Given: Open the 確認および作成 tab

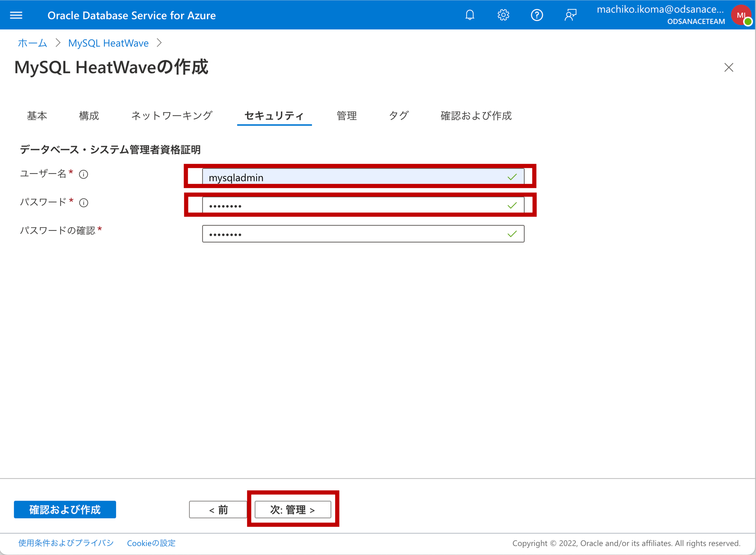Looking at the screenshot, I should pyautogui.click(x=476, y=116).
